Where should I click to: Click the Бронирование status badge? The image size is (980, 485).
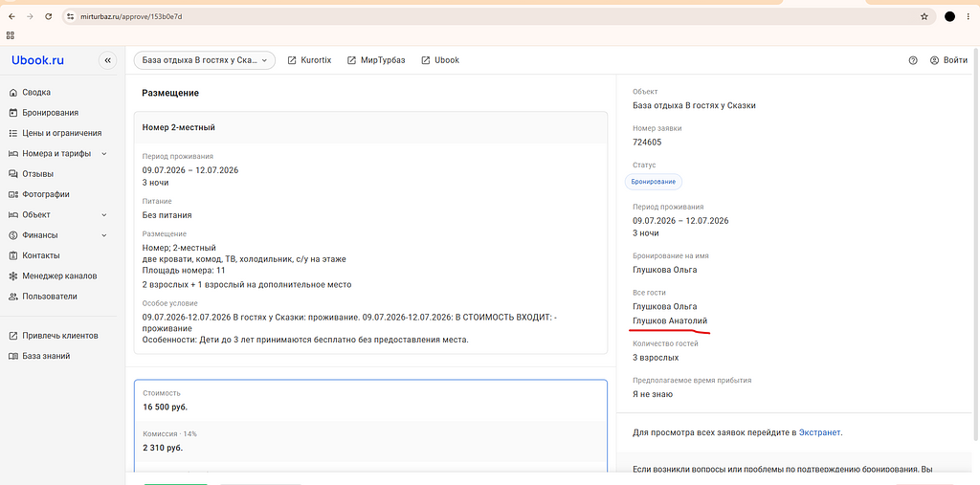[x=653, y=181]
